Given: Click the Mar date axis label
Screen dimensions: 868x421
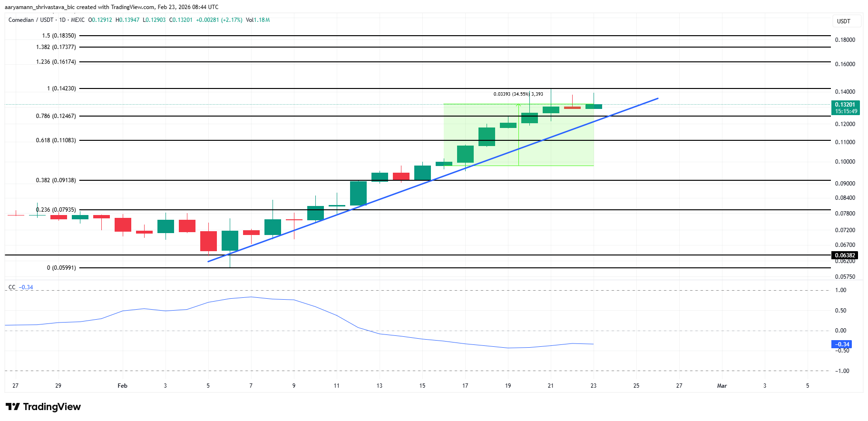Looking at the screenshot, I should click(x=722, y=386).
